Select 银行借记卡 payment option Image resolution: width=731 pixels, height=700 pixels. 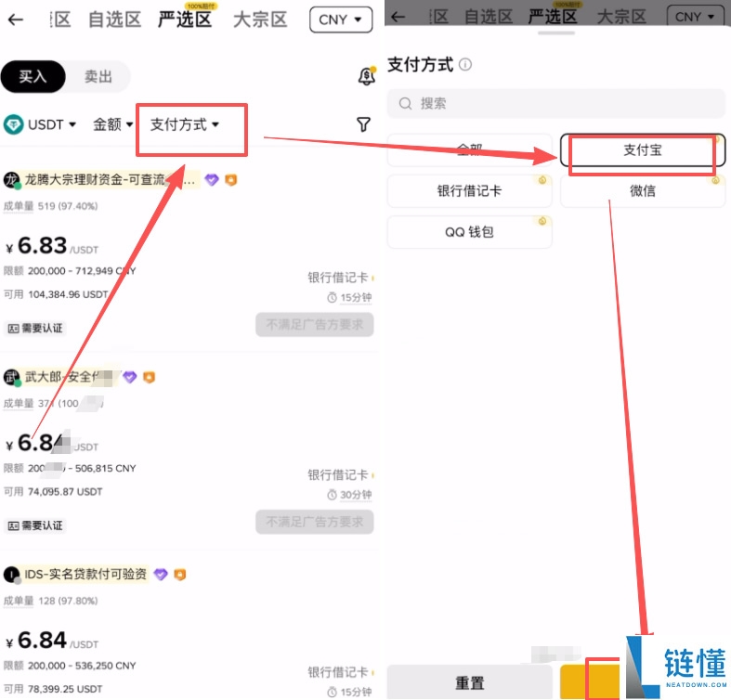[x=469, y=190]
